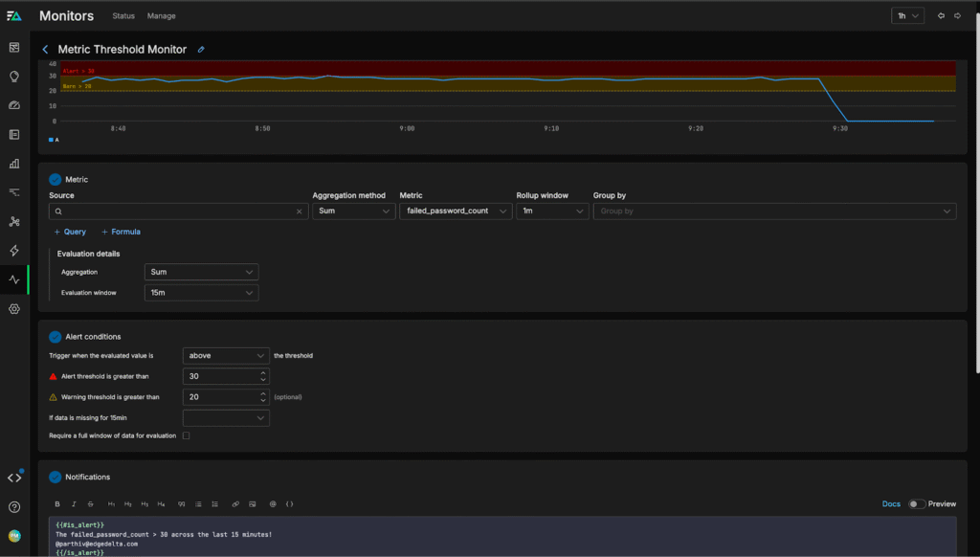Expand the Rollup window dropdown

tap(552, 212)
